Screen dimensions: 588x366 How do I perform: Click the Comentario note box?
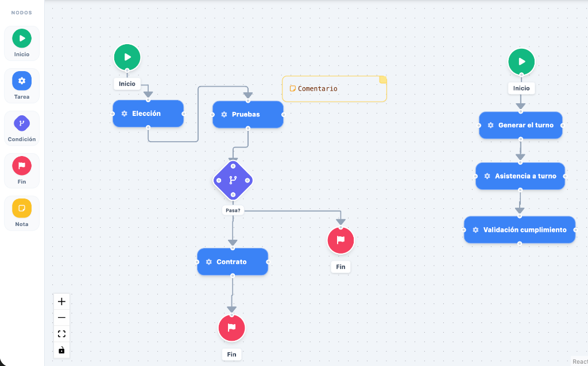click(x=334, y=89)
